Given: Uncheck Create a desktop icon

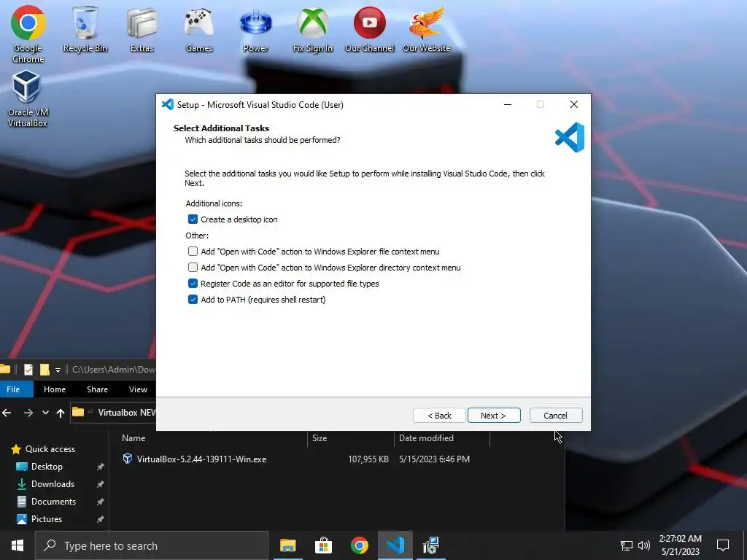Looking at the screenshot, I should [x=193, y=219].
